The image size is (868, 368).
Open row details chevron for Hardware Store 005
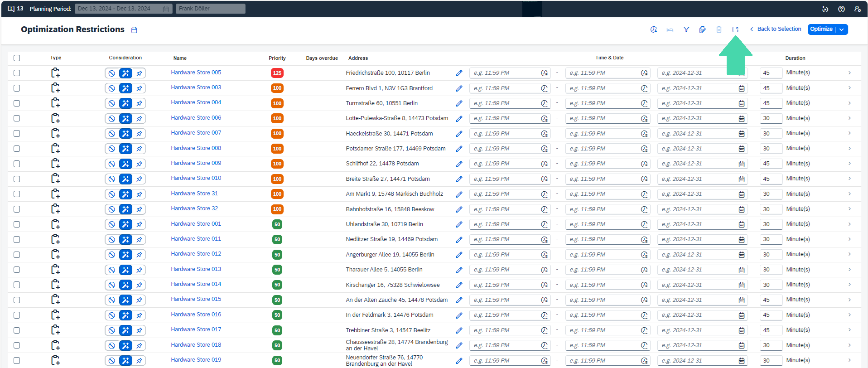[849, 73]
